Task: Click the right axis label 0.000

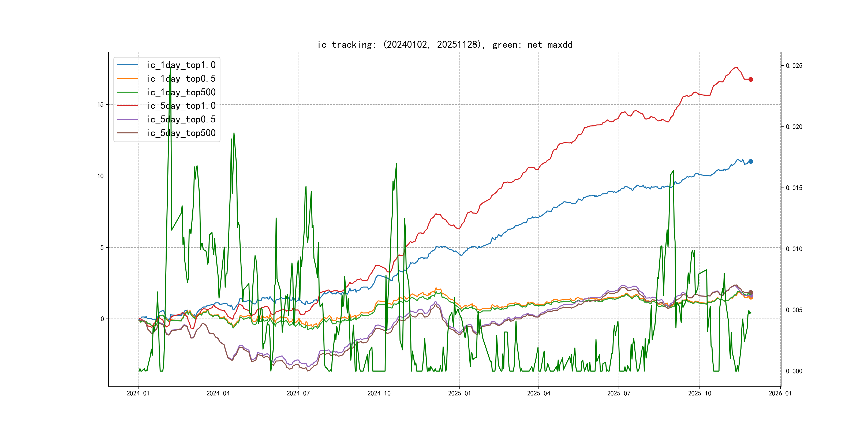Action: click(x=794, y=371)
